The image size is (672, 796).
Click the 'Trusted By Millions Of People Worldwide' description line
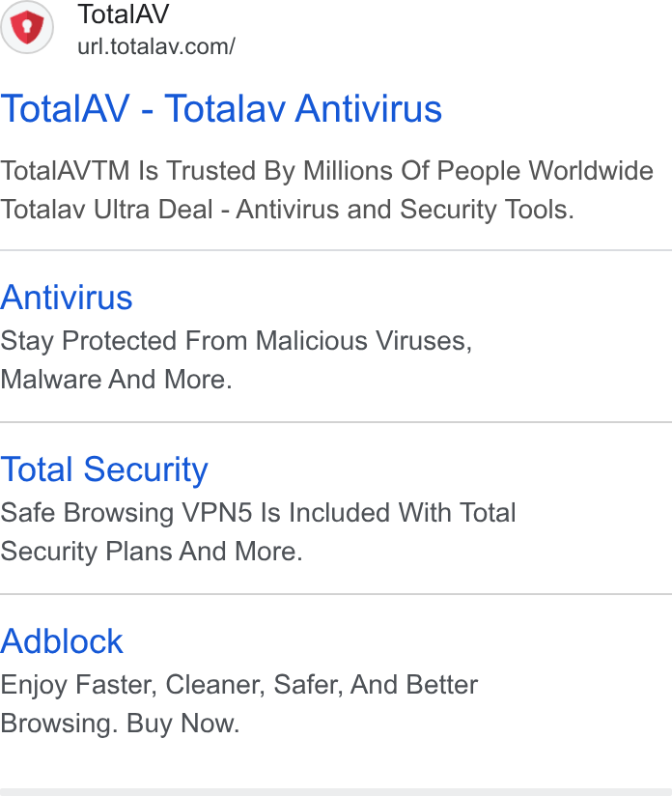[x=327, y=171]
